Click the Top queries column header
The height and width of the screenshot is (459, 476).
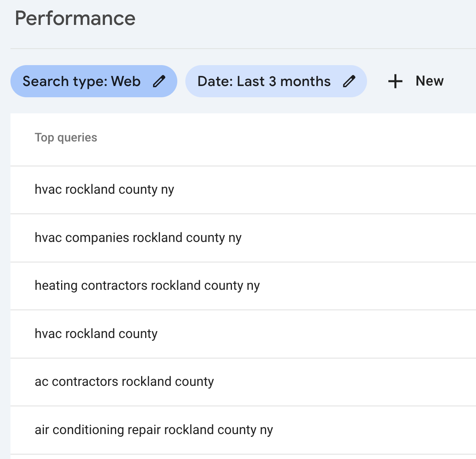click(66, 138)
